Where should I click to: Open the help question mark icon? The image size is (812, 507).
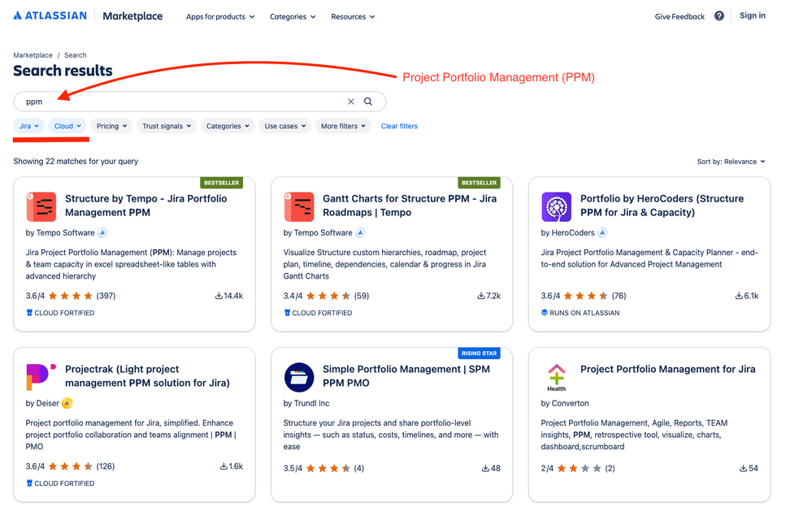pos(719,16)
